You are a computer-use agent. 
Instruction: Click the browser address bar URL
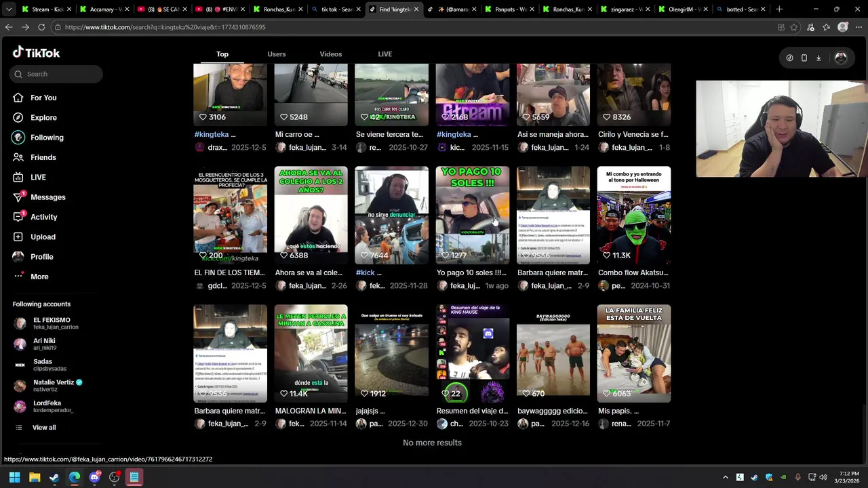tap(165, 27)
